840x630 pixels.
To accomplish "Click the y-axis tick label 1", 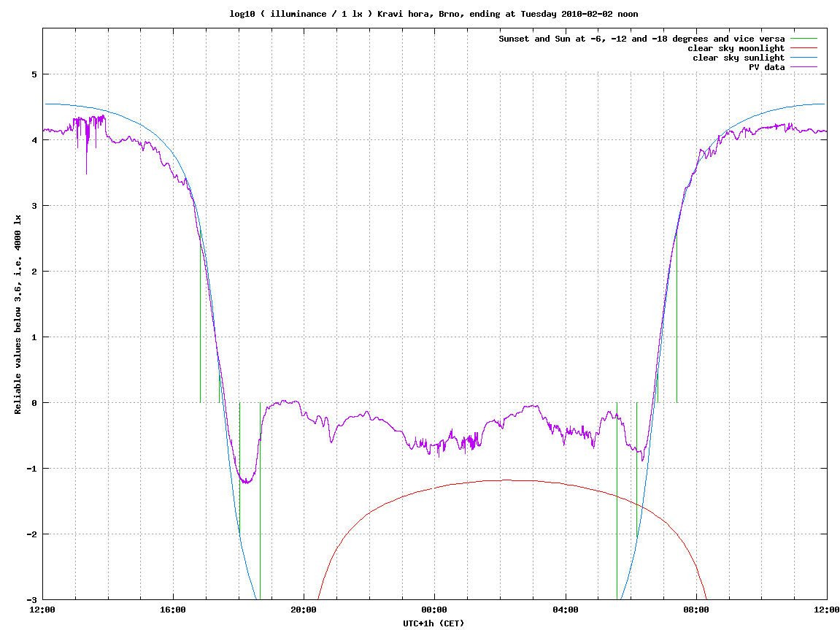I will [x=34, y=337].
